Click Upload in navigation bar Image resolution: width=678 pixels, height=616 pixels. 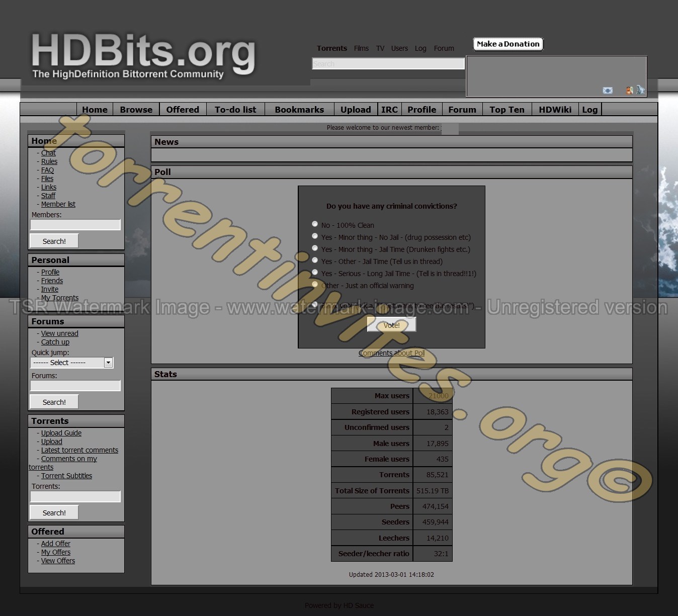[x=356, y=110]
